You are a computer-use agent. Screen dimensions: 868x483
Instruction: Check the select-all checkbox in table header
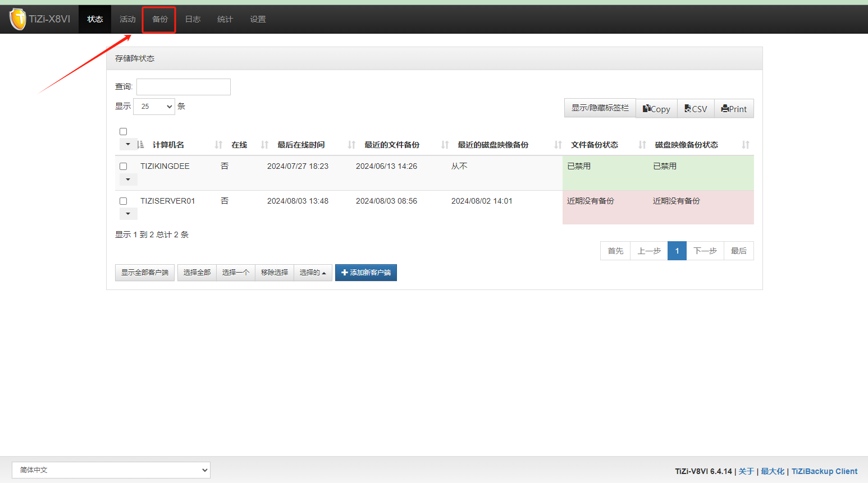(124, 132)
